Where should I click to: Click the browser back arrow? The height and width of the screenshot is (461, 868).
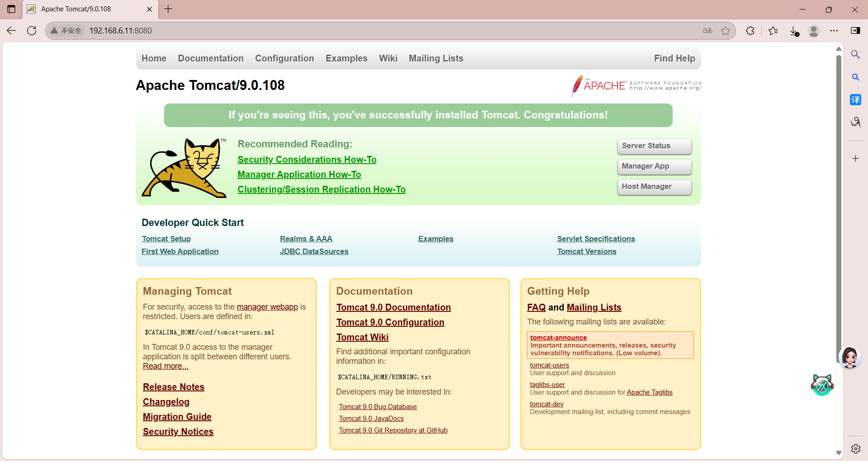11,31
